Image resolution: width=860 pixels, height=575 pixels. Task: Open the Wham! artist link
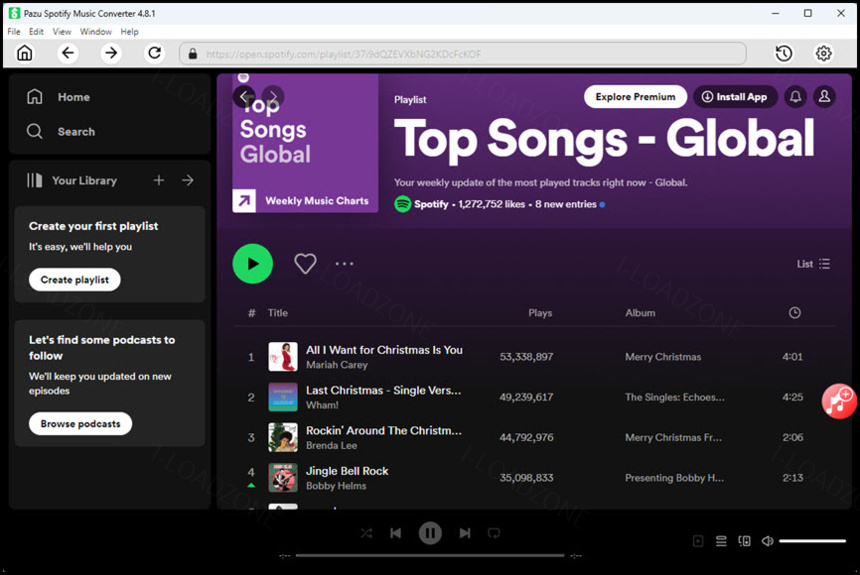pyautogui.click(x=322, y=405)
